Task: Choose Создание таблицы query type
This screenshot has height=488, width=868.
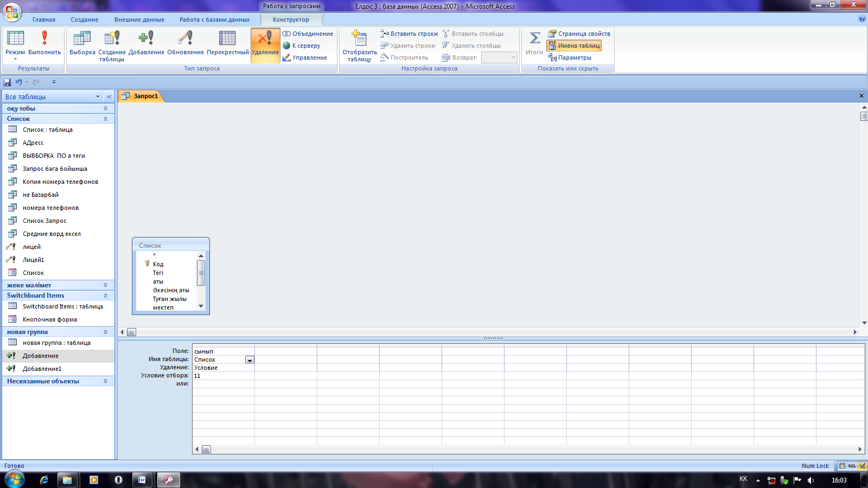Action: click(112, 46)
